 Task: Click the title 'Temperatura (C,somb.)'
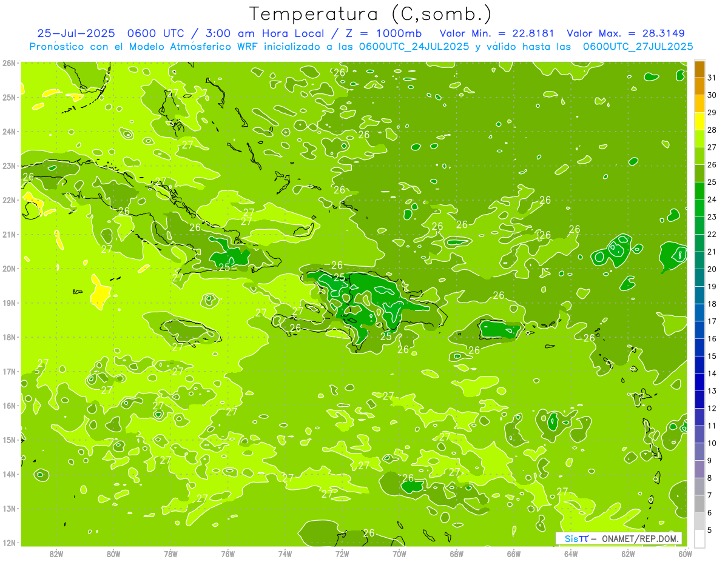tap(371, 14)
